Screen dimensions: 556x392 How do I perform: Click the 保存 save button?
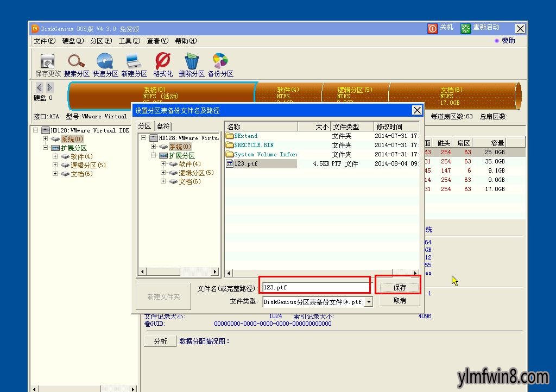pos(400,287)
